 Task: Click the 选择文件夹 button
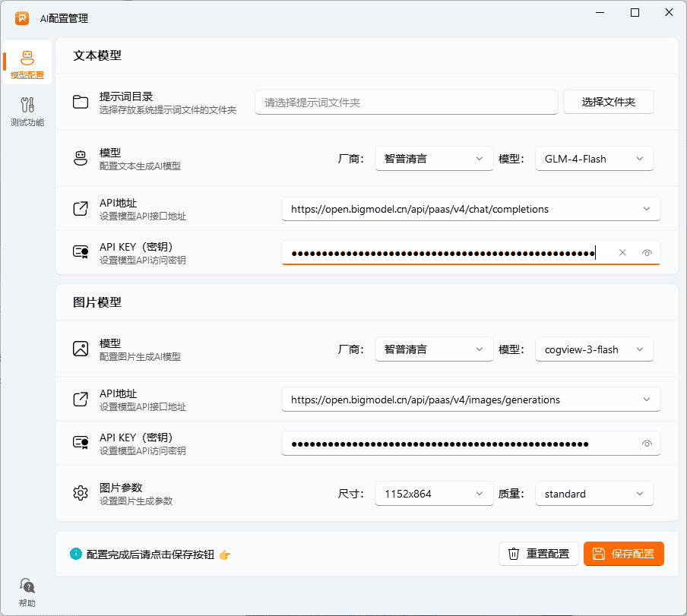608,102
